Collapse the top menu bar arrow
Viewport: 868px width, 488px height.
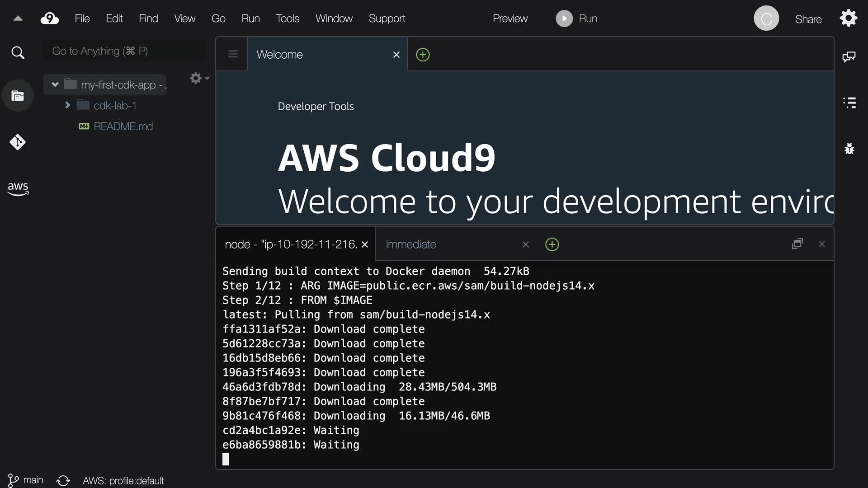coord(18,19)
